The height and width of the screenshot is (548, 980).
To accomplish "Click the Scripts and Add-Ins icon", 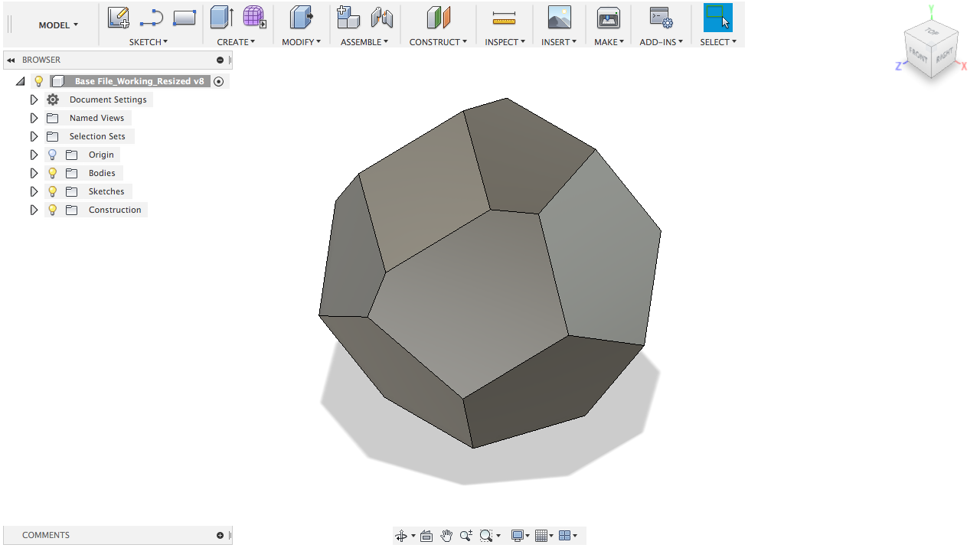I will click(661, 18).
